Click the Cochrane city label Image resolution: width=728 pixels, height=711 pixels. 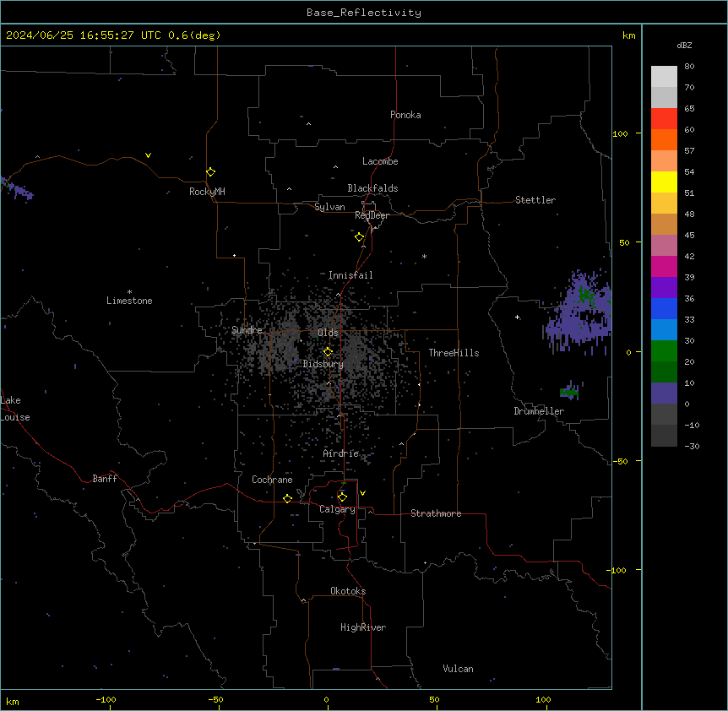pyautogui.click(x=272, y=480)
